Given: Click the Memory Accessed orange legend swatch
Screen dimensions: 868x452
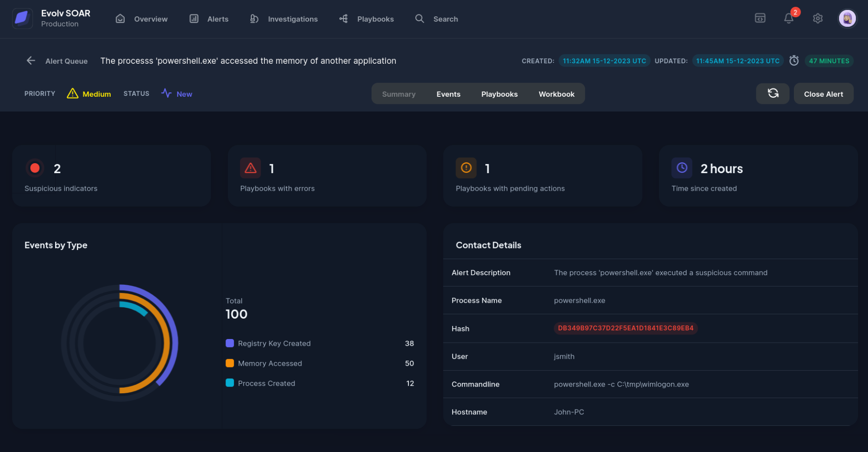Looking at the screenshot, I should pos(230,363).
